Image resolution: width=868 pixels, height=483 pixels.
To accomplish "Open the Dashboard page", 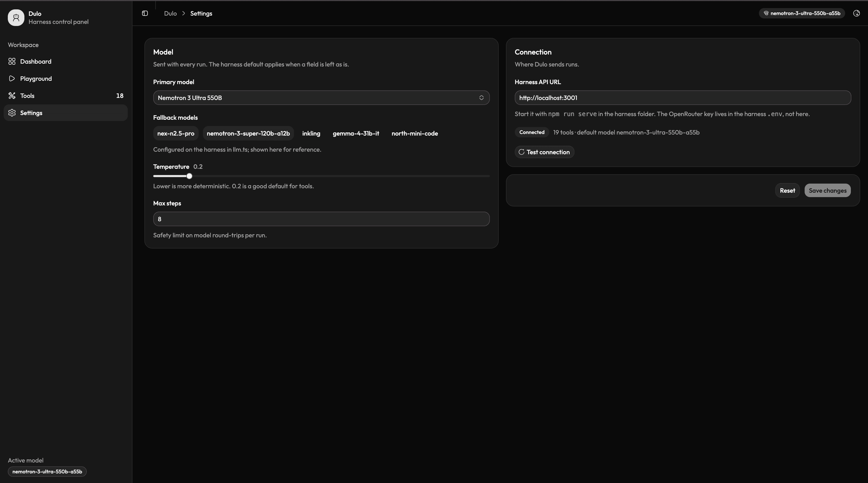I will (66, 61).
